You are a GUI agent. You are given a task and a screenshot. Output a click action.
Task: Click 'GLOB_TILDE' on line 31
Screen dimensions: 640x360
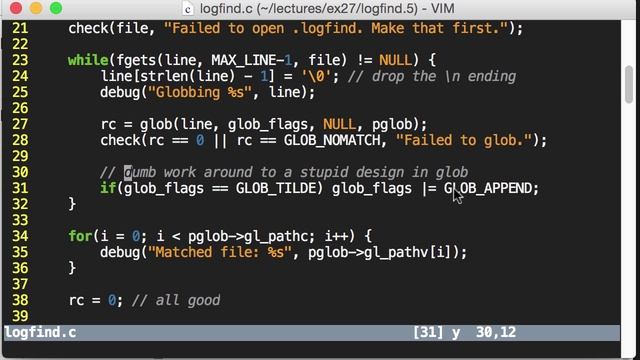pyautogui.click(x=276, y=188)
